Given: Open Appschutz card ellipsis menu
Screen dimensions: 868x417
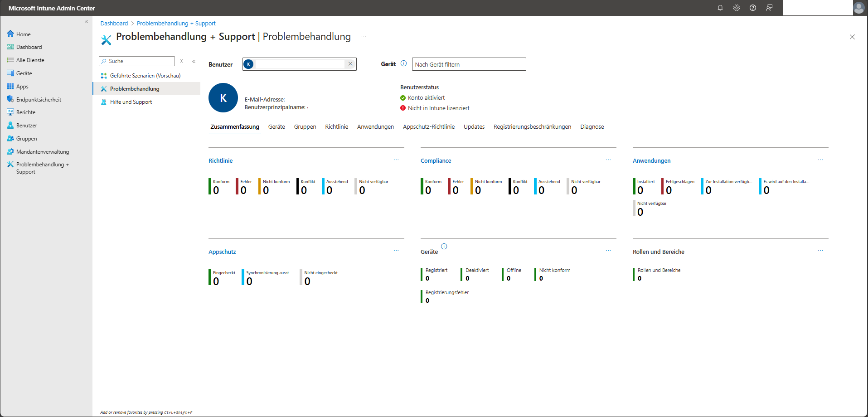Looking at the screenshot, I should pos(396,251).
